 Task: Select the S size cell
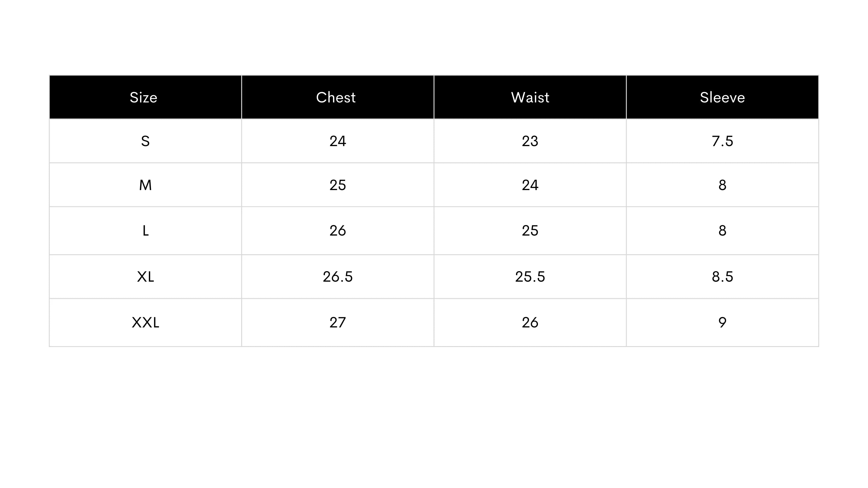pos(145,141)
